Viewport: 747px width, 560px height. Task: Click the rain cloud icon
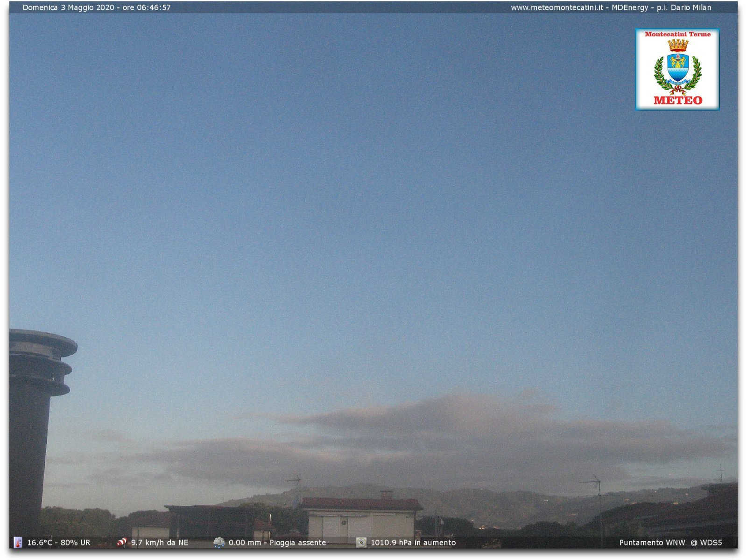218,542
